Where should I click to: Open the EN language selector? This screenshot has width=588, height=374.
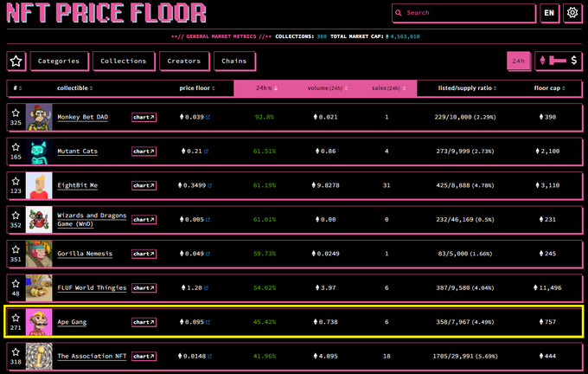tap(549, 13)
